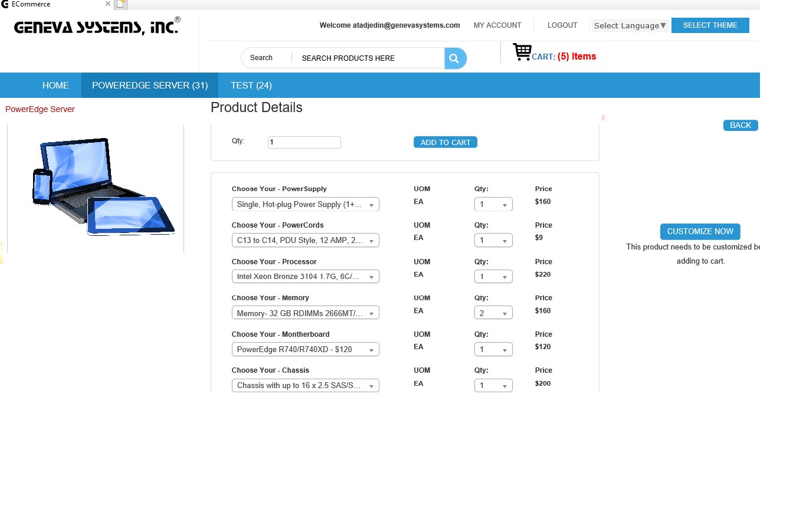Open the MY ACCOUNT link

[x=497, y=25]
